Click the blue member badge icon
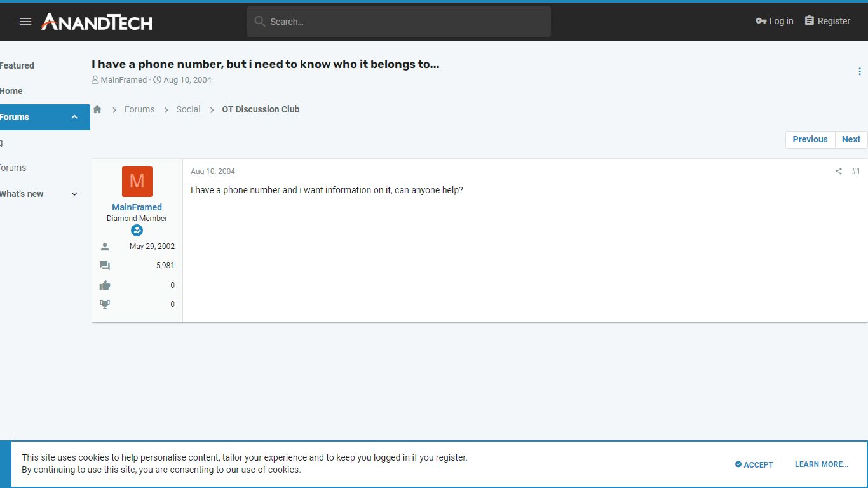 click(x=137, y=231)
